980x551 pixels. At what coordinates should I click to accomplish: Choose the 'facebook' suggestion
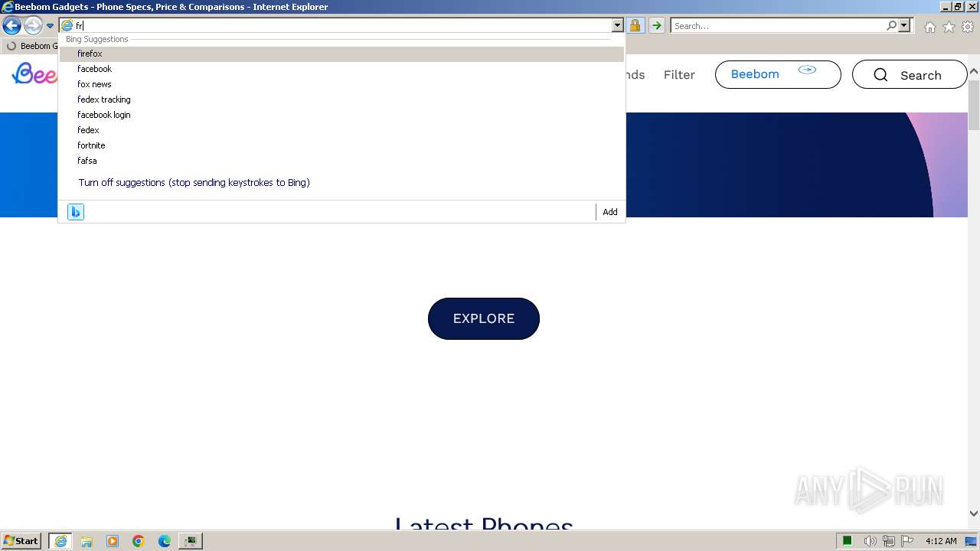pyautogui.click(x=341, y=69)
